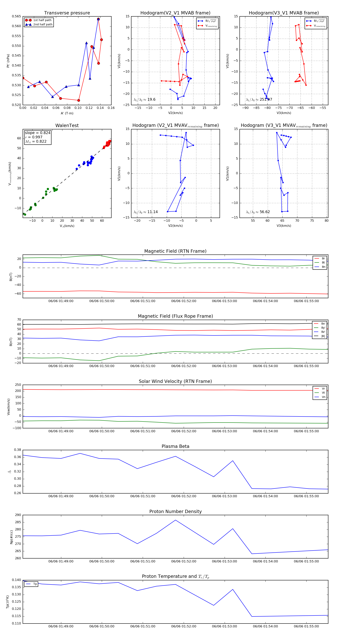Click '06/06 01:49:00' tick under RTN magnetic field
Image resolution: width=351 pixels, height=644 pixels.
coord(61,301)
